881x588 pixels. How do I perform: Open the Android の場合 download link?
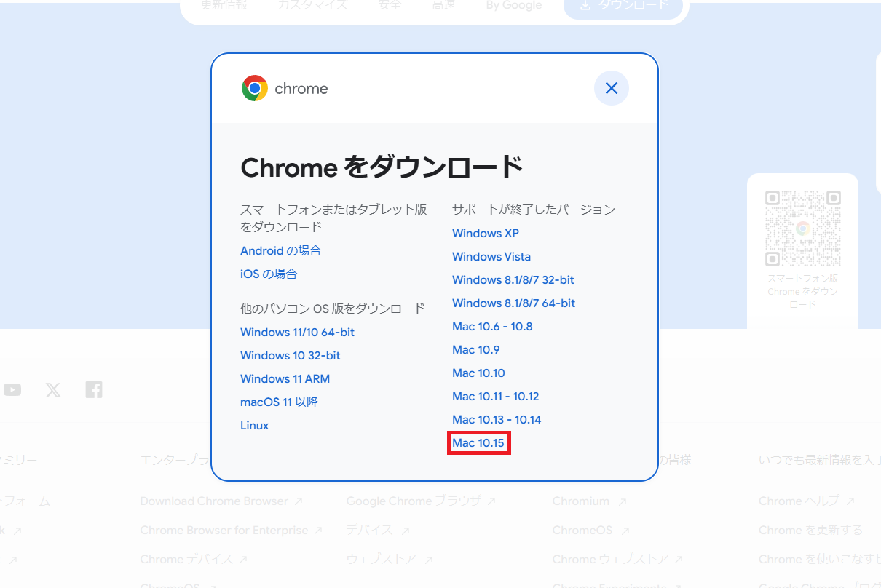(x=280, y=250)
